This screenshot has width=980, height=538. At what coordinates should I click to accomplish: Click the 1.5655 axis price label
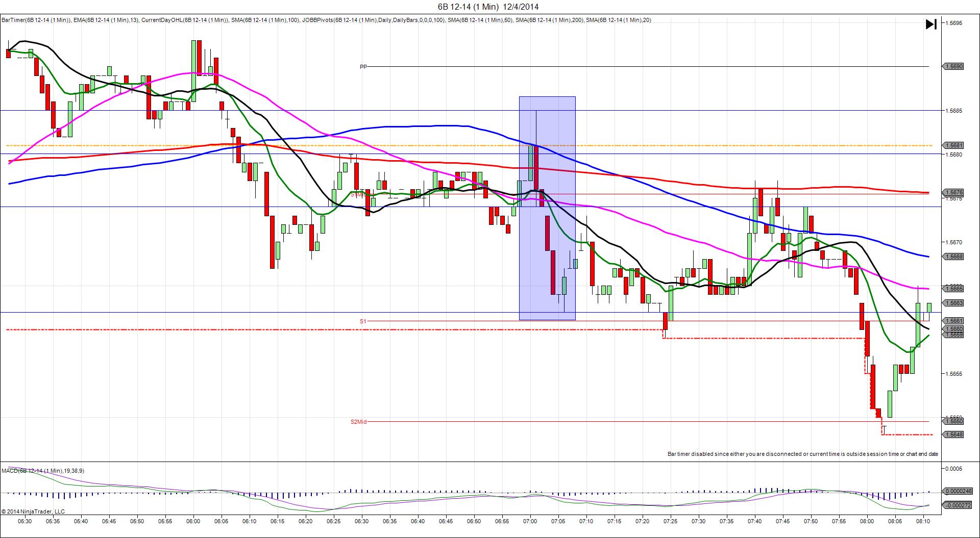coord(954,374)
